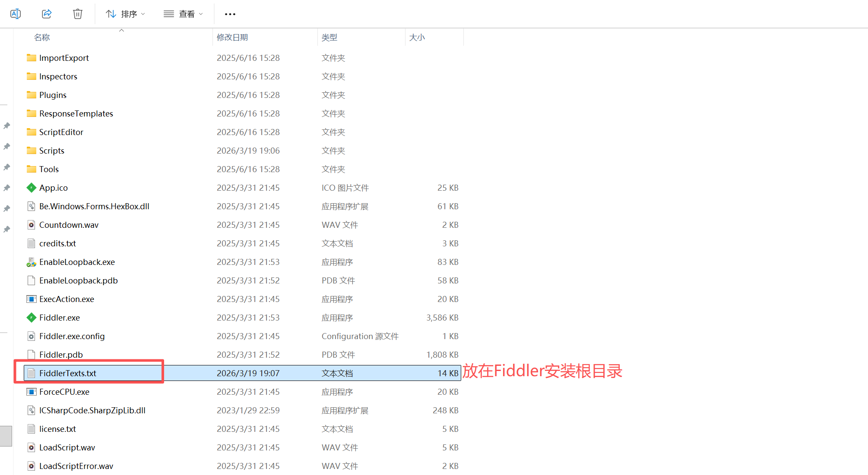
Task: Sort by 类型 column header
Action: click(329, 38)
